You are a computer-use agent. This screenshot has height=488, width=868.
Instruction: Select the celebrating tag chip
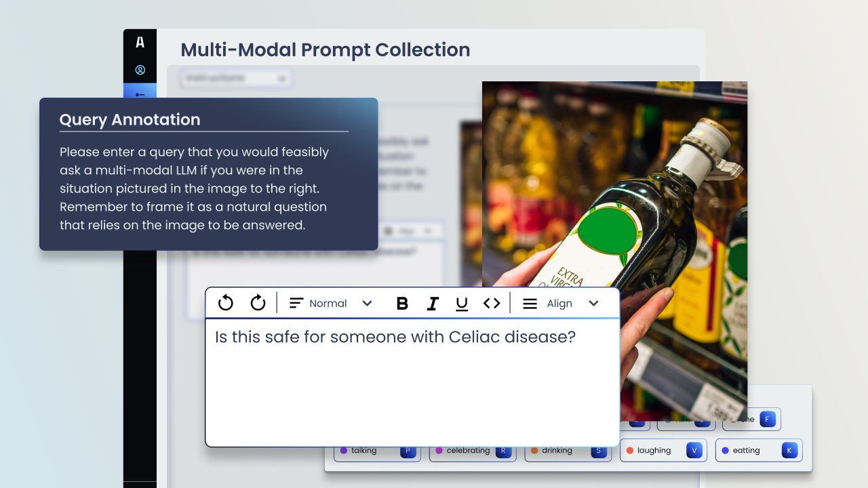coord(473,449)
